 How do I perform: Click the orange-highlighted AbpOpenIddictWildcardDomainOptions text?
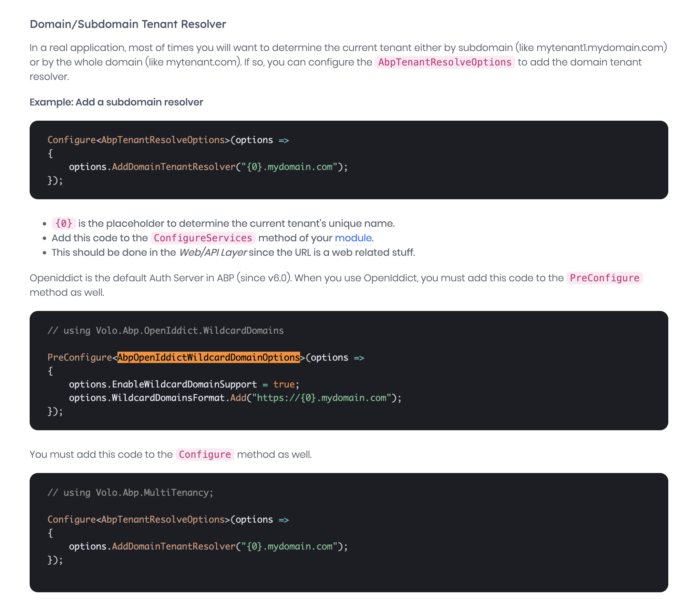(208, 358)
